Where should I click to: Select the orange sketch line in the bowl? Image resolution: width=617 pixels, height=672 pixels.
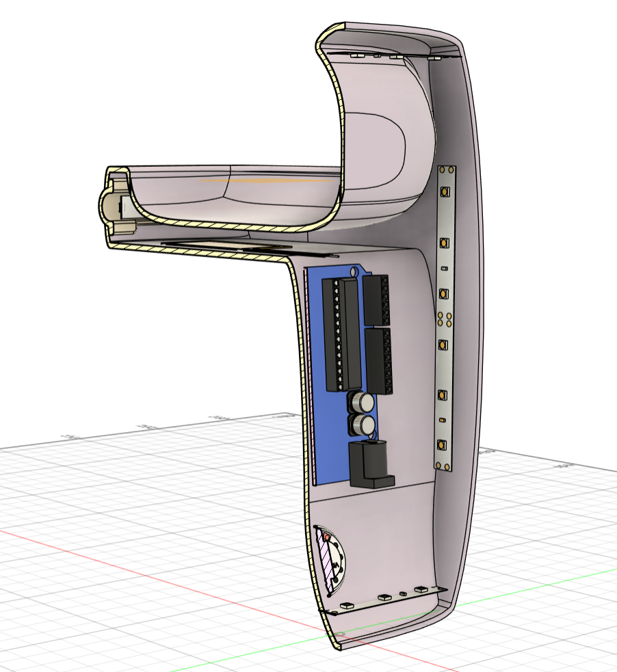[x=267, y=181]
